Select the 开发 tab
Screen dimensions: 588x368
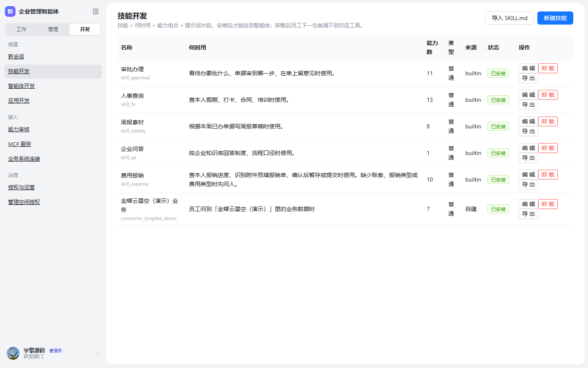[x=85, y=29]
